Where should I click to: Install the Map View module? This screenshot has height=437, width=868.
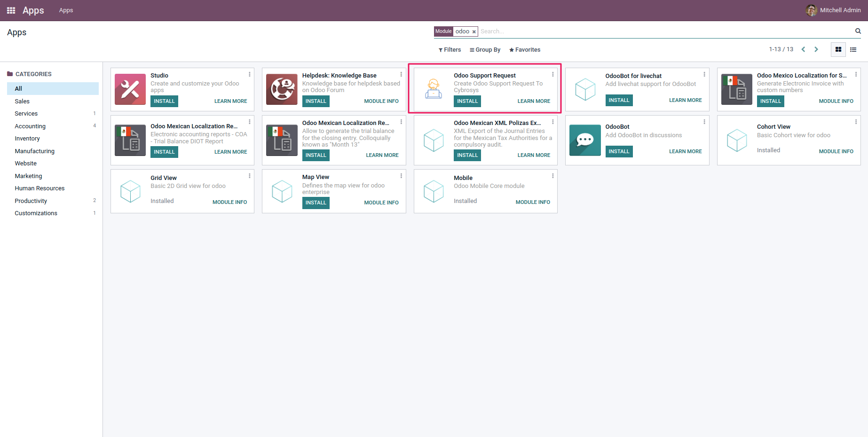316,203
